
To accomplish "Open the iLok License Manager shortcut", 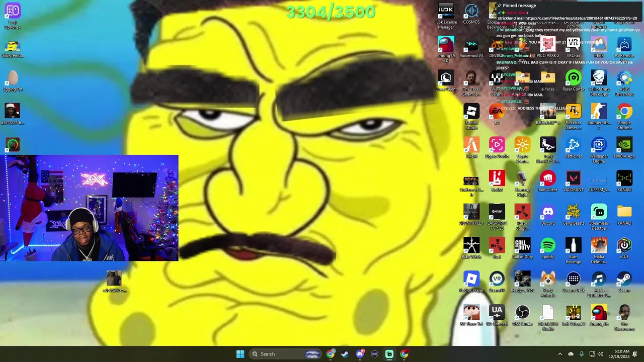I will pyautogui.click(x=446, y=16).
